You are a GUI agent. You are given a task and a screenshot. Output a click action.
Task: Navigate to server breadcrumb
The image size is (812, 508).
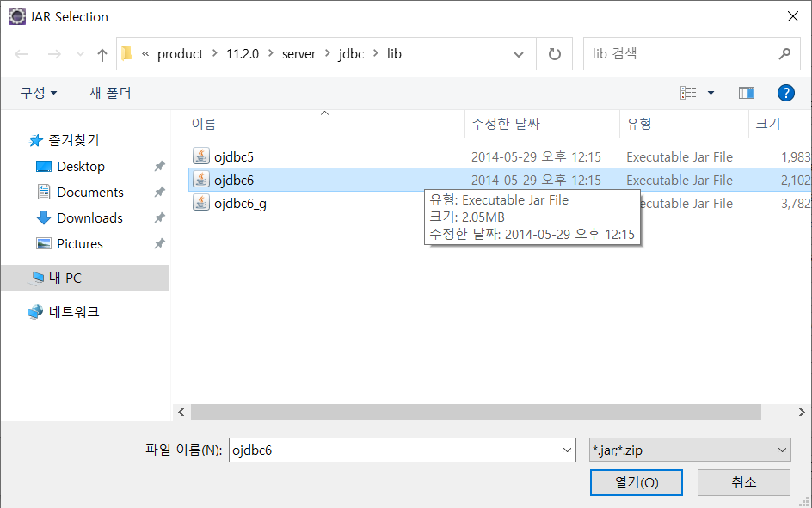click(298, 54)
